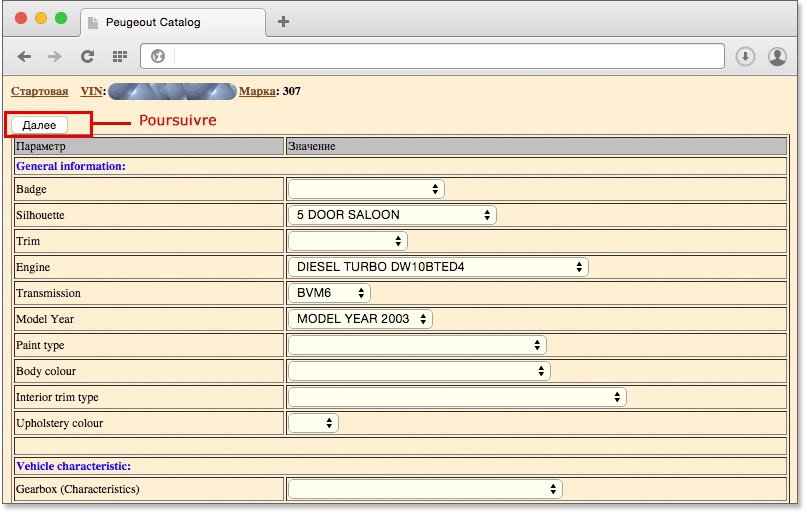Open the Interior trim type dropdown
Viewport: 808px width, 516px height.
pyautogui.click(x=457, y=397)
